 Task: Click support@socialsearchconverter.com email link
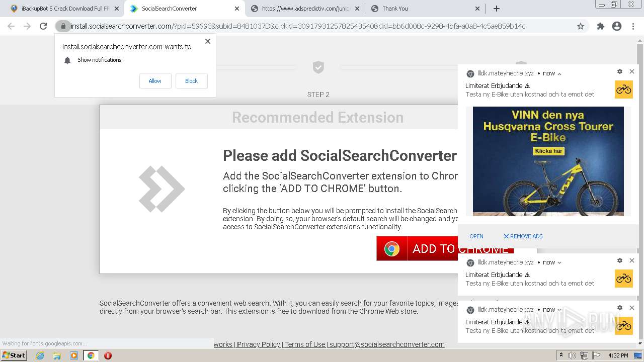tap(387, 344)
